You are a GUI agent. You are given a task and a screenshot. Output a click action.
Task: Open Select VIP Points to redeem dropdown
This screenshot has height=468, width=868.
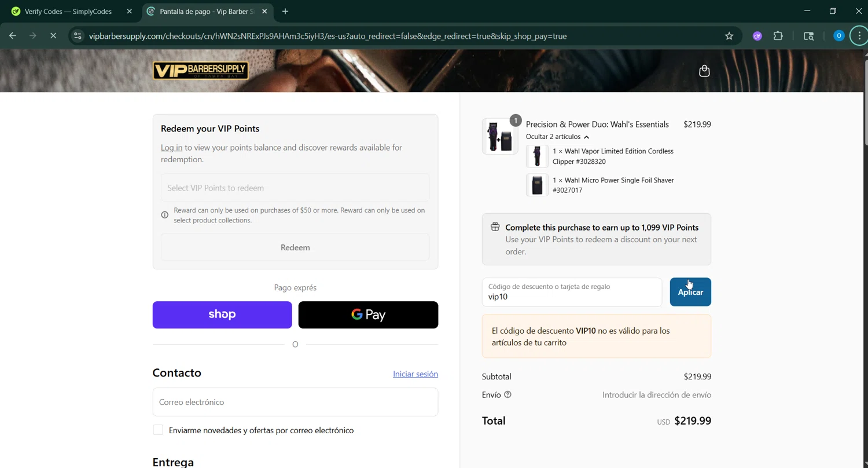coord(295,188)
